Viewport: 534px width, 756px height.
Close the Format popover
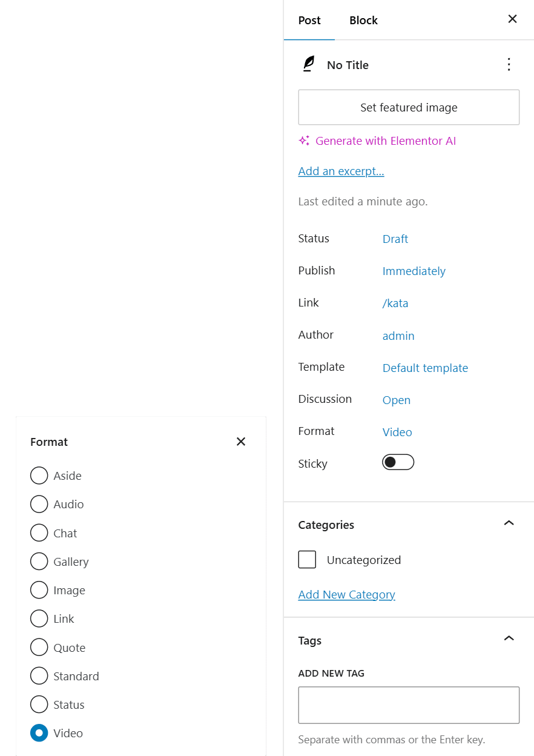(241, 442)
